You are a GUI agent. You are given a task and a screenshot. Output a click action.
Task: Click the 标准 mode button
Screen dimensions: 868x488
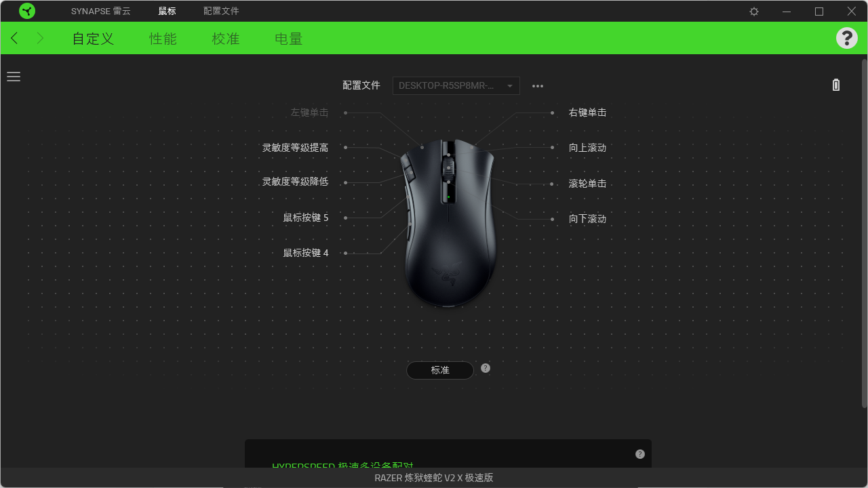point(440,370)
